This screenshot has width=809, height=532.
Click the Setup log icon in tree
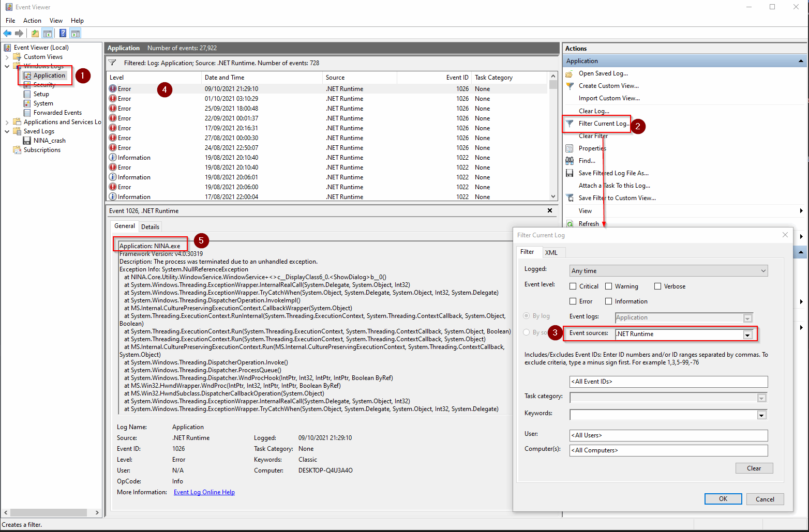tap(27, 94)
